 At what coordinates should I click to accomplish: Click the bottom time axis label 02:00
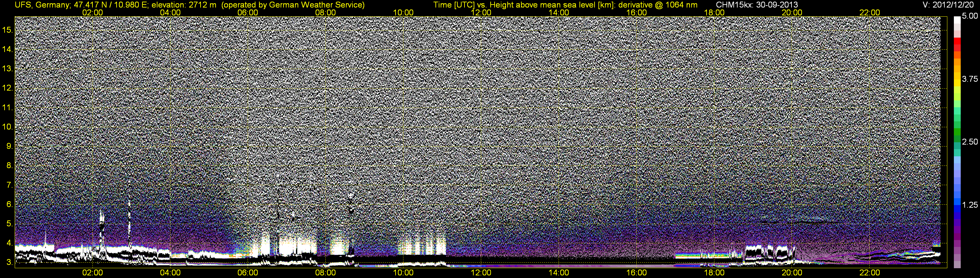tap(92, 273)
